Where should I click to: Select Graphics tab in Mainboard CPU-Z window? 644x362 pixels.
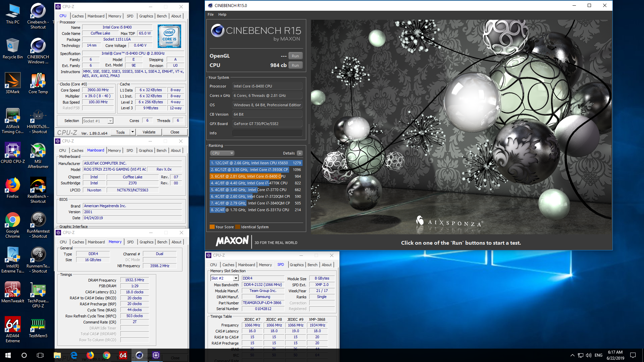click(x=146, y=150)
